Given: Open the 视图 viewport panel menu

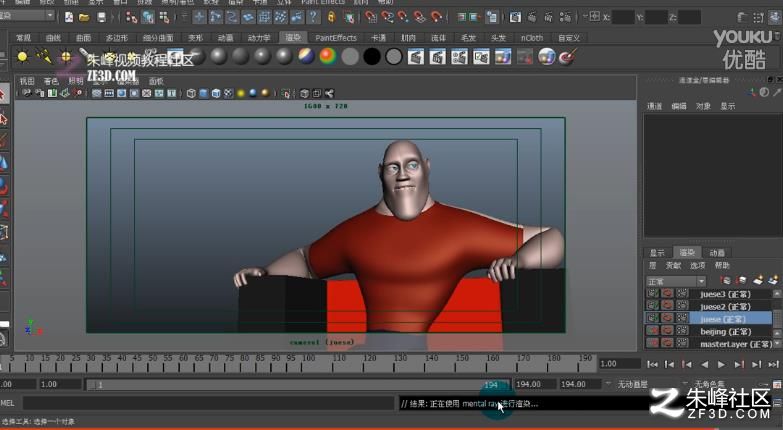Looking at the screenshot, I should (27, 81).
